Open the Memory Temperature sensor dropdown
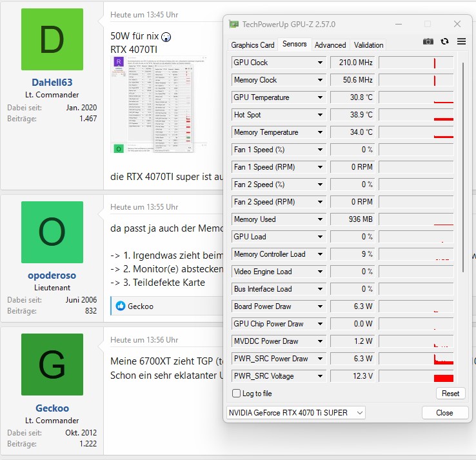Viewport: 476px width, 460px height. (x=320, y=132)
